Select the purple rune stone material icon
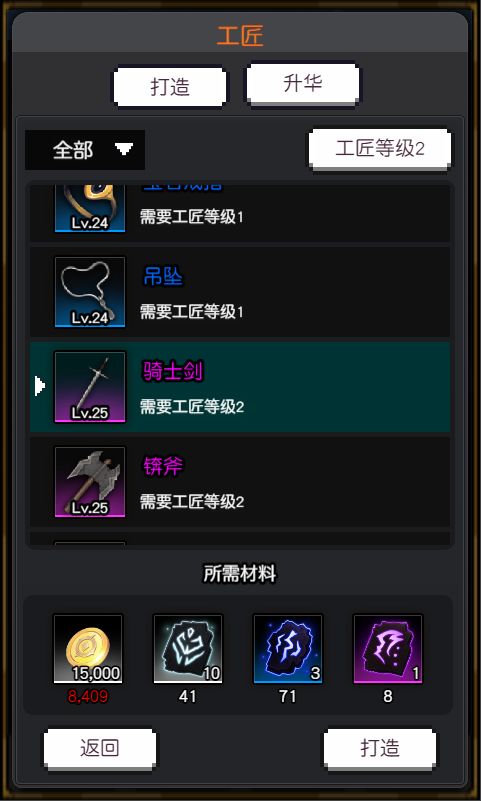Viewport: 481px width, 801px height. click(388, 649)
